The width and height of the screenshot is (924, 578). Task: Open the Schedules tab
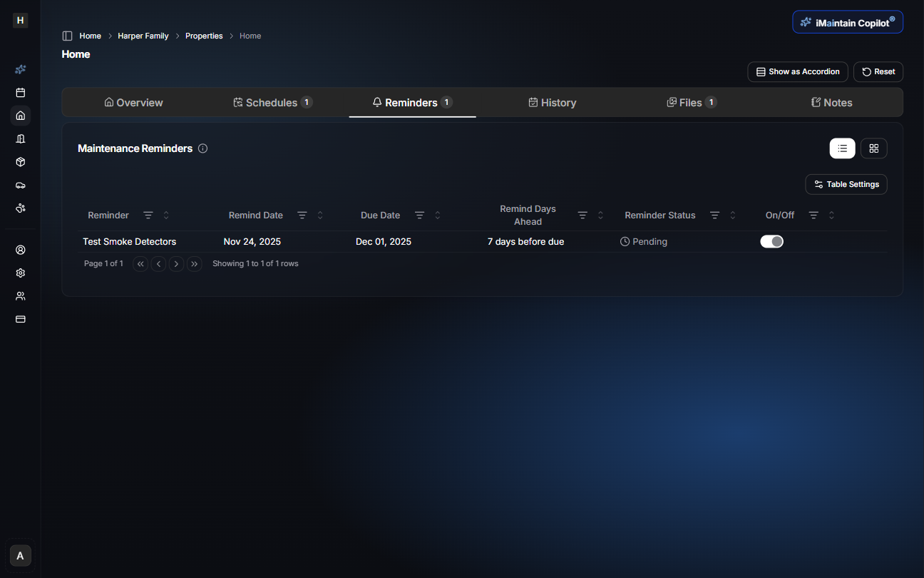click(x=272, y=102)
